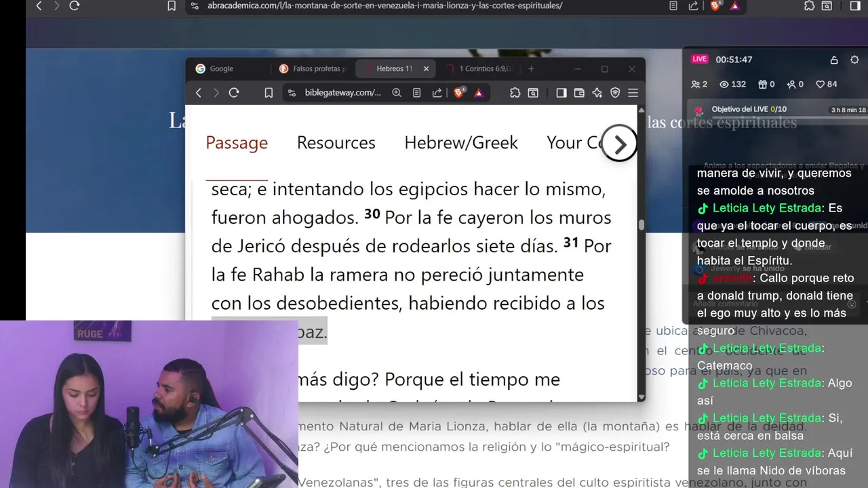Open LIVE panel settings gear
The width and height of the screenshot is (868, 488).
[854, 60]
